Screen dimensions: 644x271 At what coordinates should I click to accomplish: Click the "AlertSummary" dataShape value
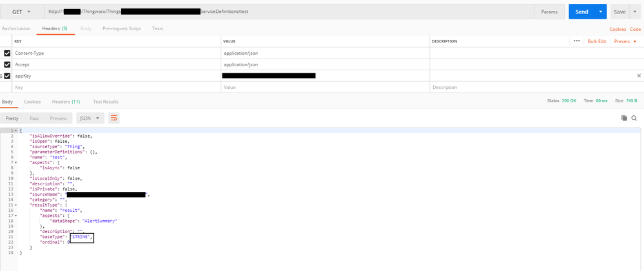100,221
